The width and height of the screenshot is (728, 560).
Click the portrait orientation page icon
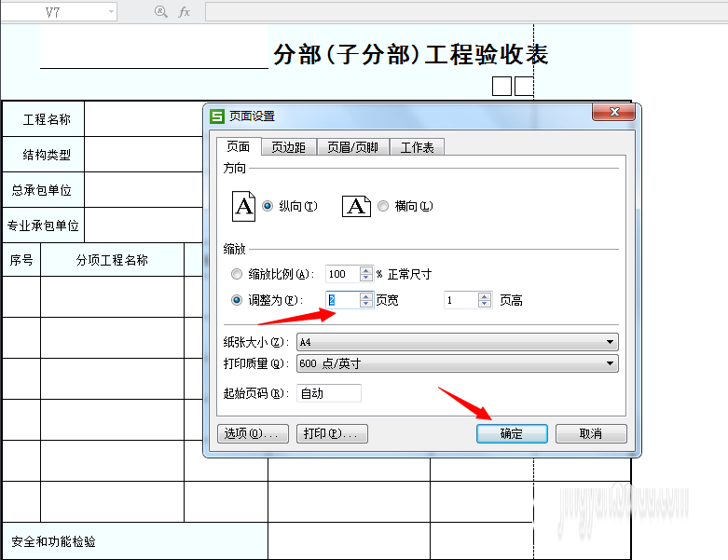click(x=243, y=206)
